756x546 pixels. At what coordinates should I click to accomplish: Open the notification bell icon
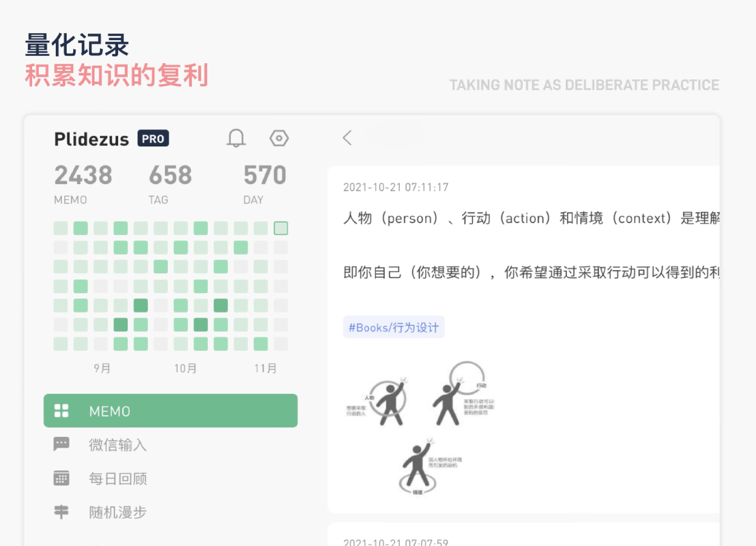236,138
